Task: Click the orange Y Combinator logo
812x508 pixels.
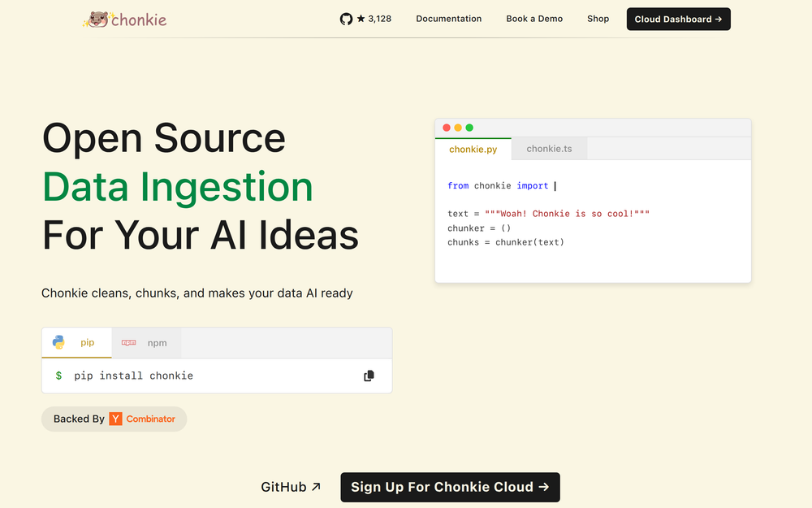Action: 115,419
